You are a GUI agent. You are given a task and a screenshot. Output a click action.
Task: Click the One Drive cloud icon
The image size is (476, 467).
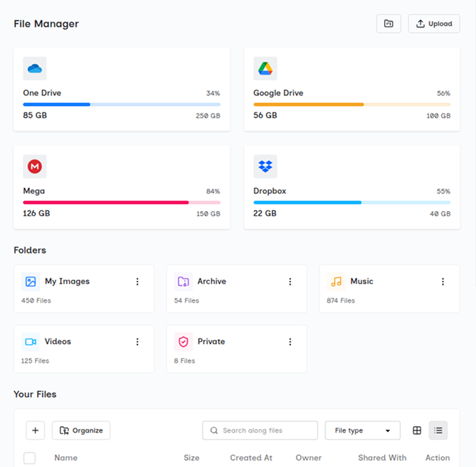tap(35, 69)
